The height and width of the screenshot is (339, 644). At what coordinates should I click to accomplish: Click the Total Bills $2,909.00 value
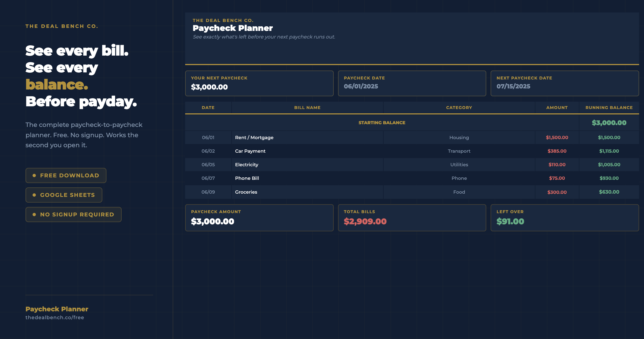[x=365, y=222]
